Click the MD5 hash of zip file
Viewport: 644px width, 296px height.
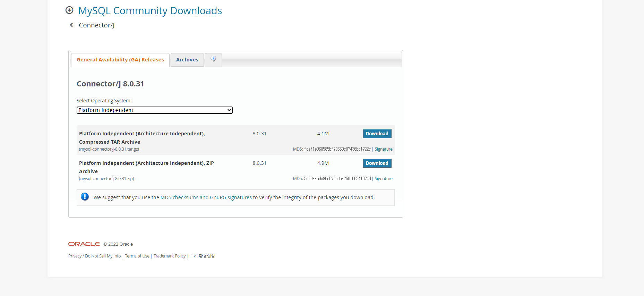pos(337,179)
